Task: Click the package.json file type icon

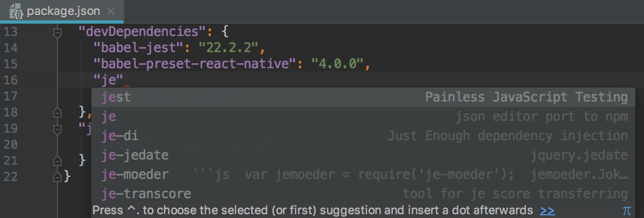Action: (x=15, y=11)
